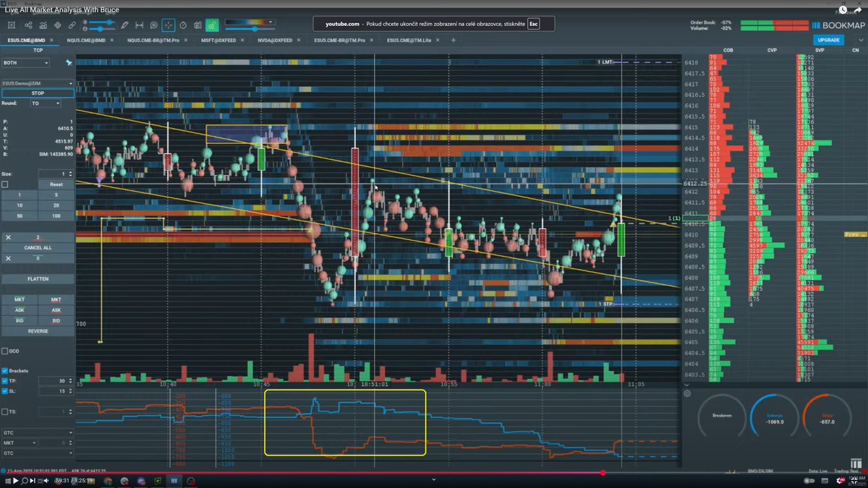Click the Watch later clock icon on video
The height and width of the screenshot is (488, 868).
pos(843,10)
